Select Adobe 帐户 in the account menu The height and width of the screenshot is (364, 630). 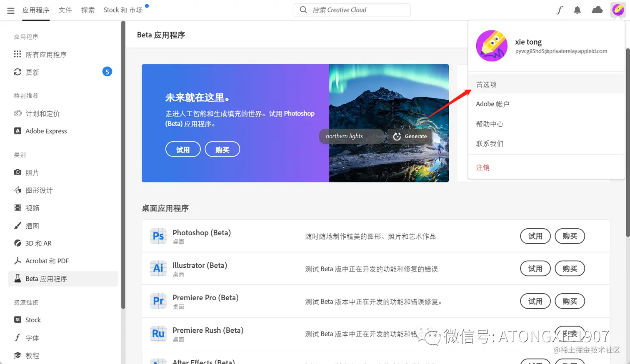[546, 104]
